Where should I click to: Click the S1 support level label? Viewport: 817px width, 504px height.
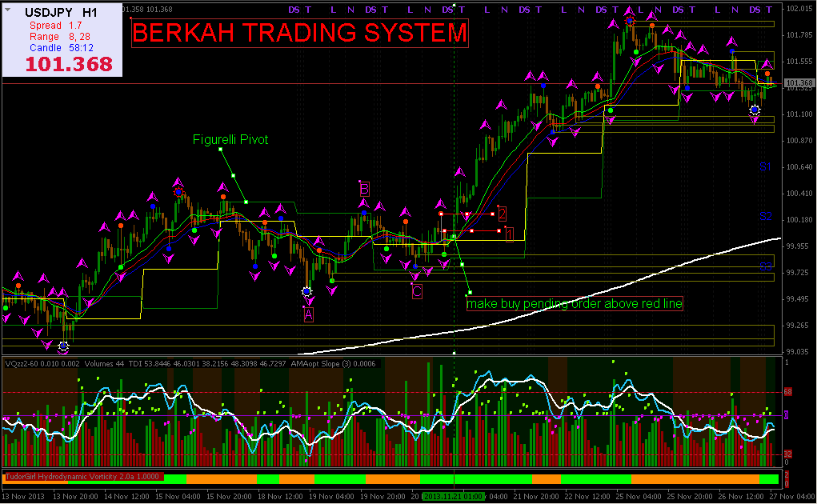765,166
